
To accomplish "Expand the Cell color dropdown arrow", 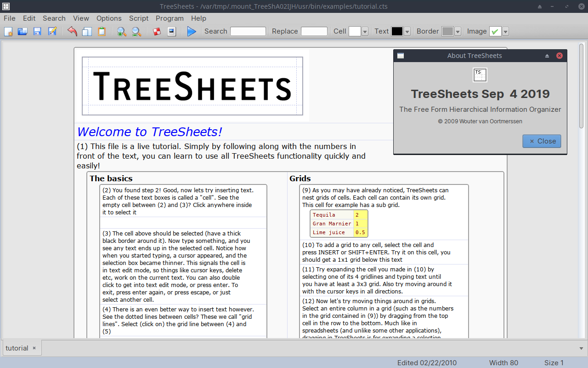I will click(x=365, y=31).
